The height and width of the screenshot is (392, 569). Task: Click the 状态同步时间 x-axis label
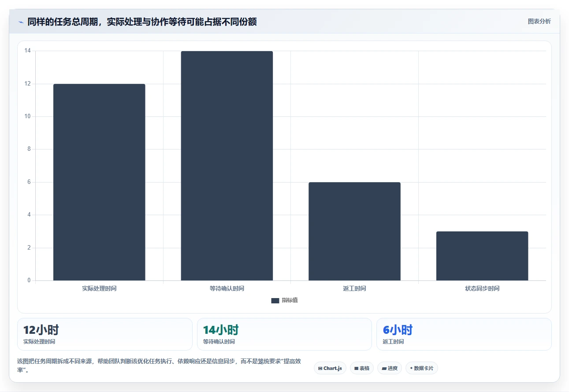pyautogui.click(x=482, y=288)
